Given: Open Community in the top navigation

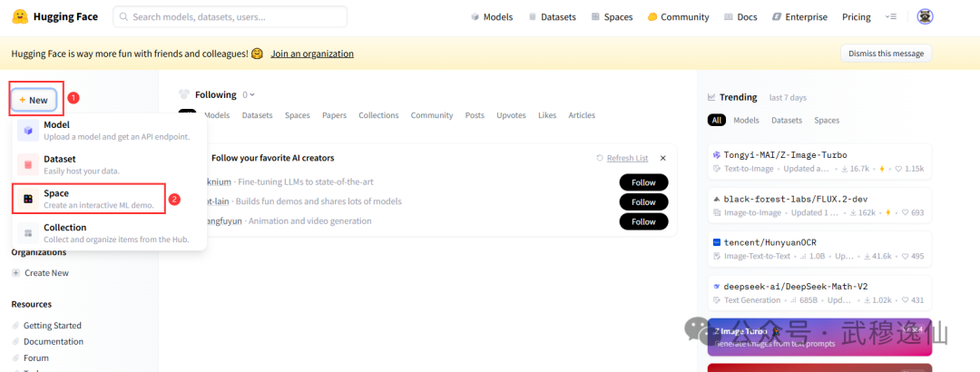Looking at the screenshot, I should [678, 17].
